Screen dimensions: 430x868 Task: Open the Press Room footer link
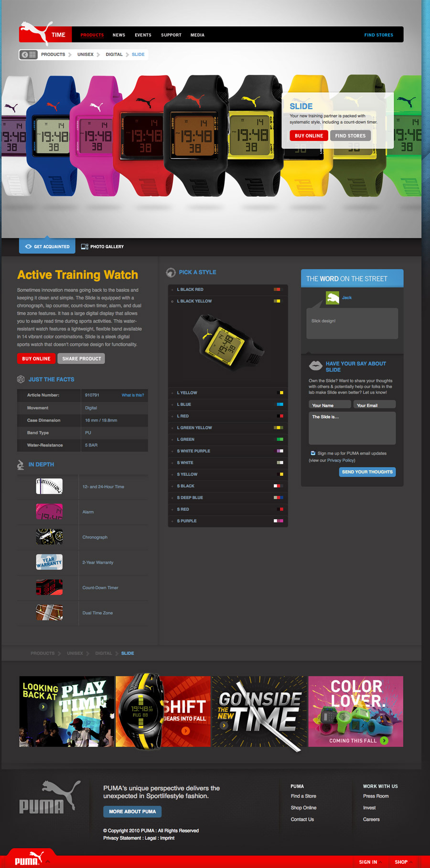(376, 796)
